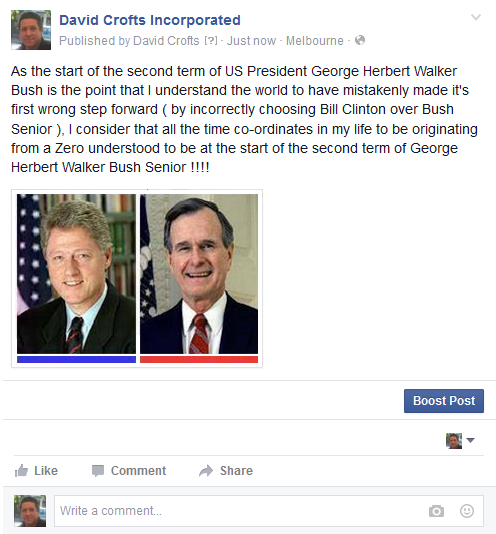Open post options chevron menu
The width and height of the screenshot is (496, 534).
click(x=476, y=17)
